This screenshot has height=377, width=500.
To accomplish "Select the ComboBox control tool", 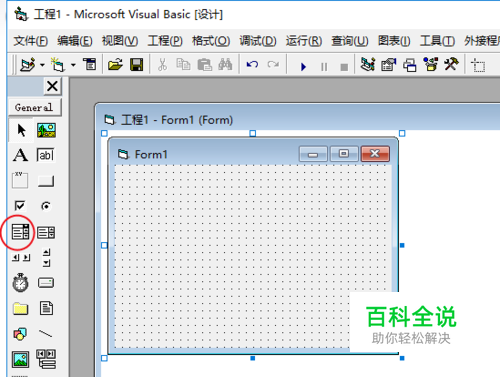I will (20, 232).
